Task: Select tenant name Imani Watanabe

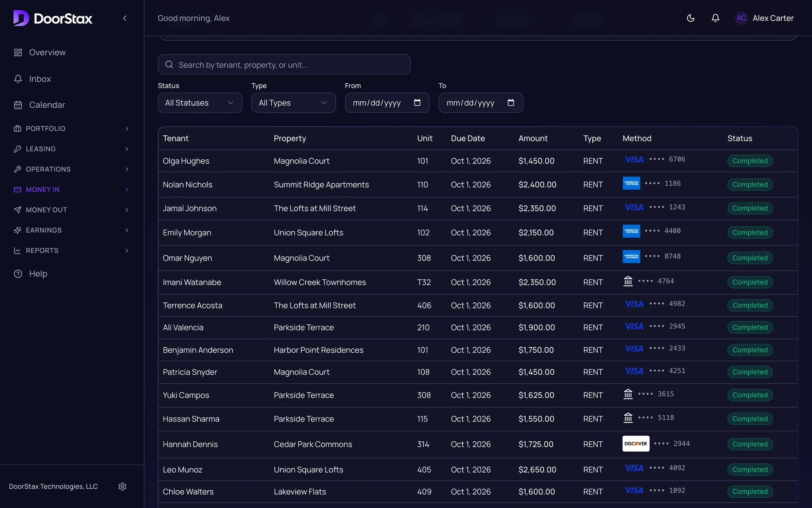Action: click(x=192, y=282)
